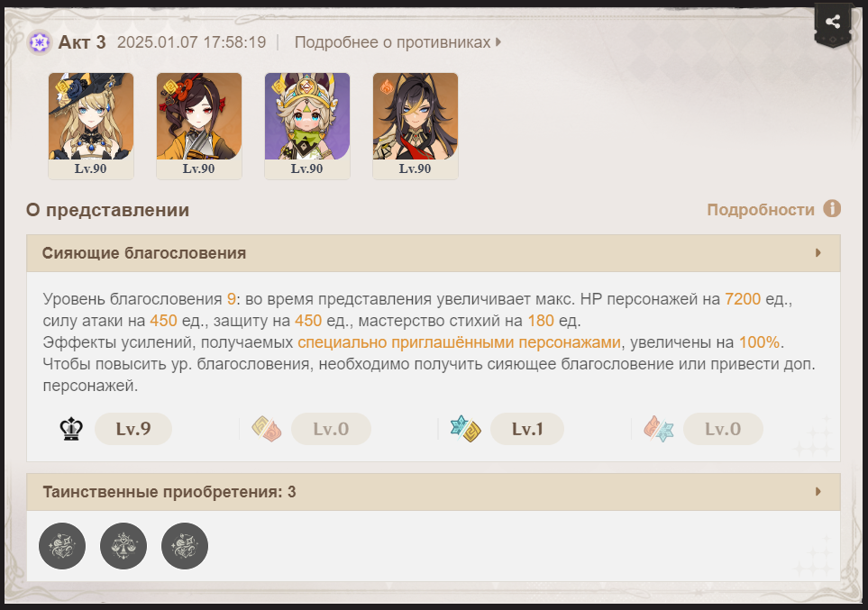Select the blonde witch-hat character portrait

pyautogui.click(x=91, y=126)
